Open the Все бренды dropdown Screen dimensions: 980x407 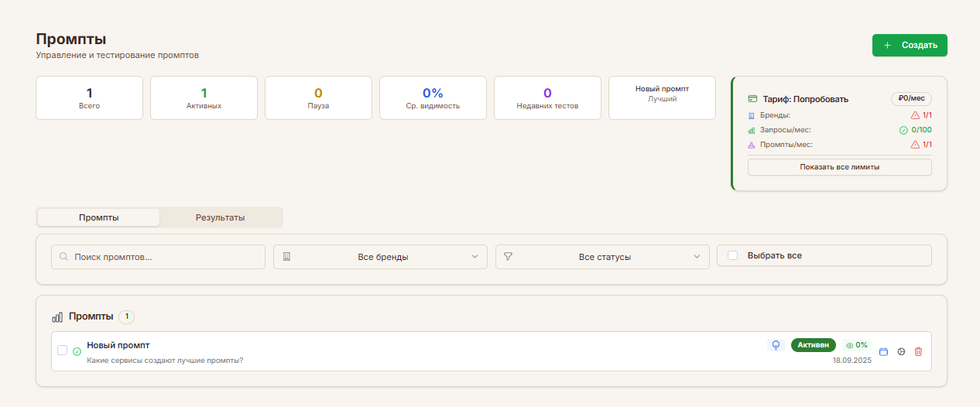point(380,257)
